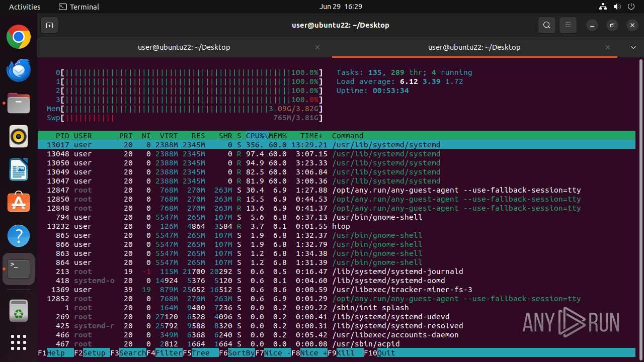Select process row PID 13048
Screen dimensions: 644x362
click(337, 154)
